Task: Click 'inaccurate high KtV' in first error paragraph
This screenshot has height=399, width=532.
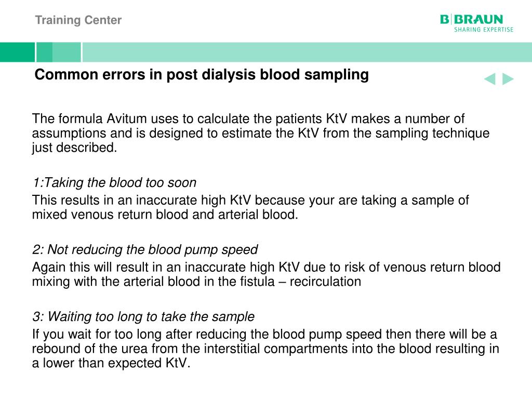Action: coord(193,201)
